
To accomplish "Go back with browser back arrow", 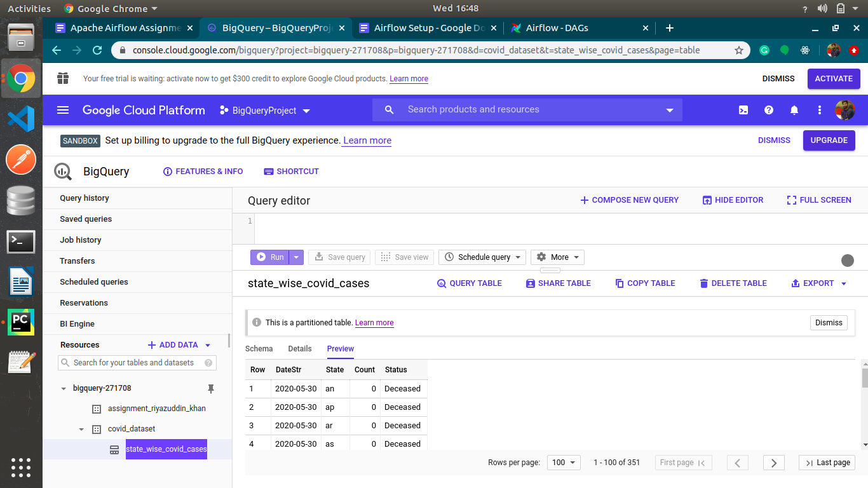I will [x=57, y=50].
